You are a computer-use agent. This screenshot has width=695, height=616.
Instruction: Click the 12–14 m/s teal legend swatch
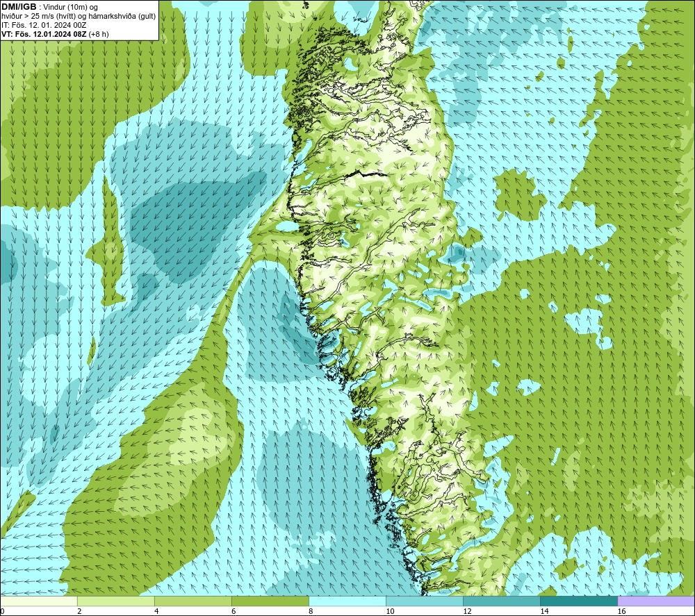pos(502,601)
